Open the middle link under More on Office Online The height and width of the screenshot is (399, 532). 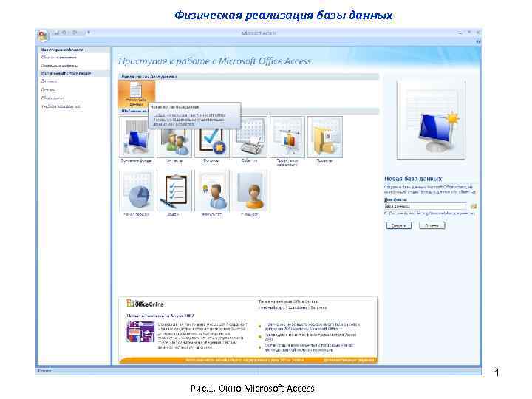(x=298, y=307)
